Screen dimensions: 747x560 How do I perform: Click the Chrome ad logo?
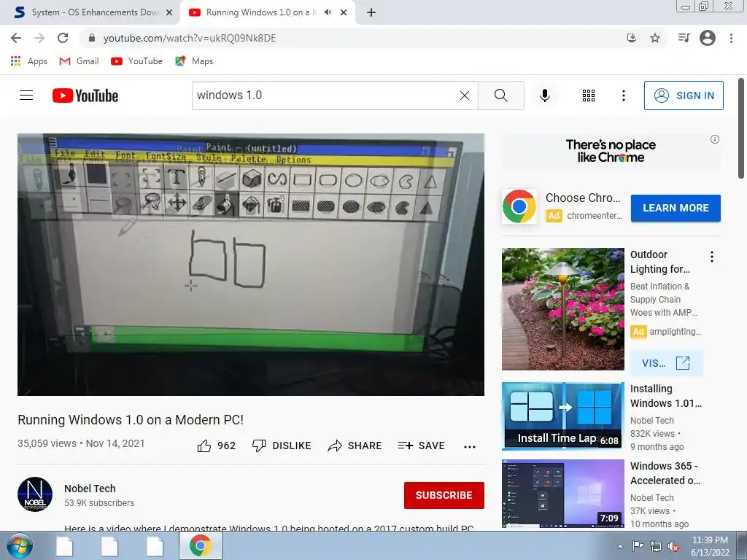click(x=519, y=206)
